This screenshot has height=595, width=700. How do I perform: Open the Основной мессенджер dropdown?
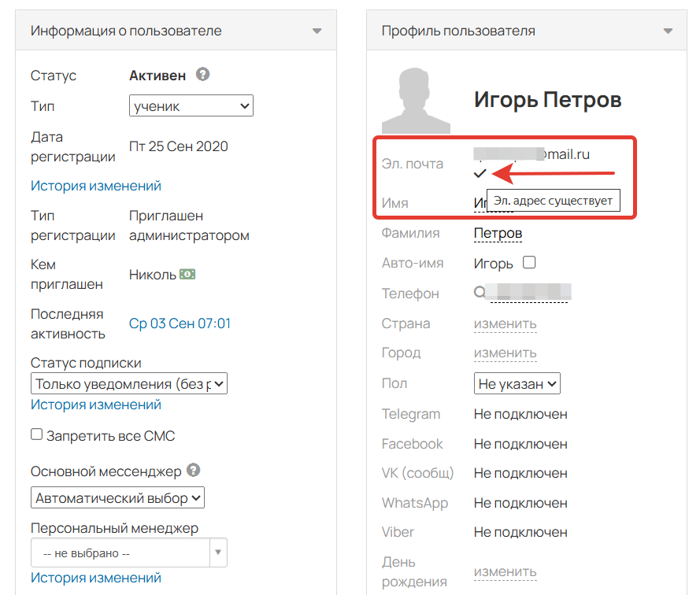pyautogui.click(x=119, y=498)
